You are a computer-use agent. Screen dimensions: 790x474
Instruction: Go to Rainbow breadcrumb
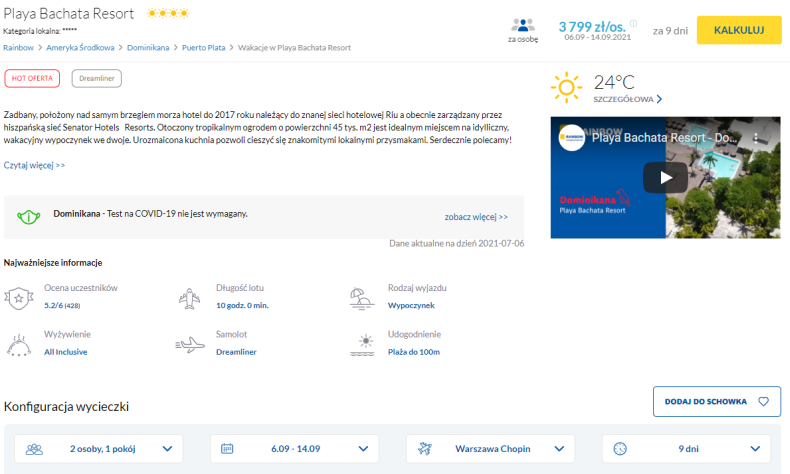click(18, 47)
